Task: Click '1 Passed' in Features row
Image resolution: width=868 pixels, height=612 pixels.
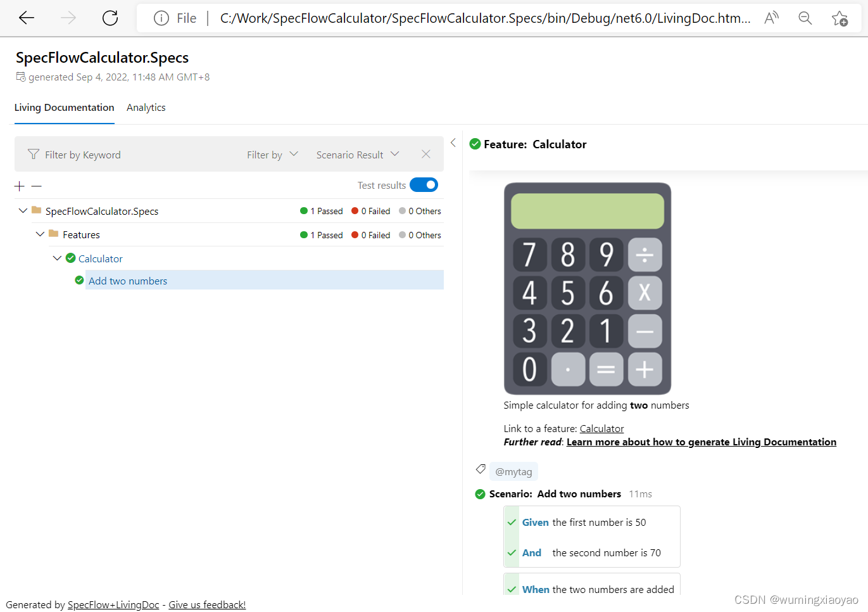Action: tap(322, 235)
